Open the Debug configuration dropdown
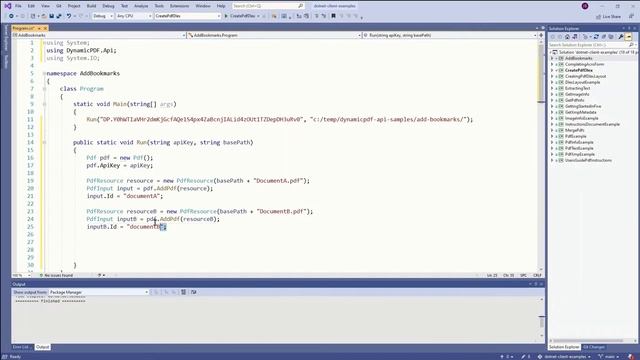The height and width of the screenshot is (360, 640). coord(103,16)
